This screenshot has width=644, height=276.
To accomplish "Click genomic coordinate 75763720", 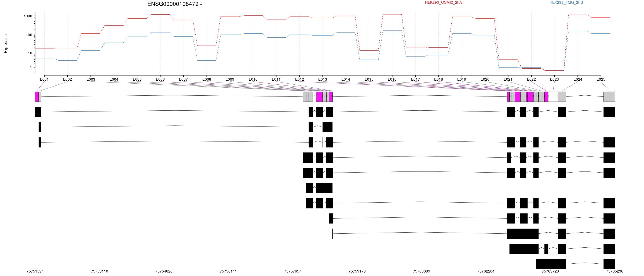I will (550, 271).
